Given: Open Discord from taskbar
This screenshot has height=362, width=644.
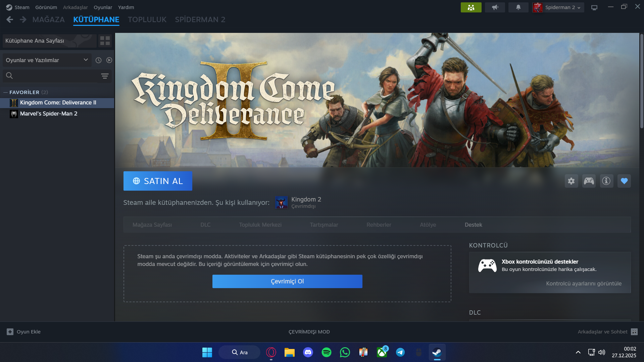Looking at the screenshot, I should click(308, 352).
